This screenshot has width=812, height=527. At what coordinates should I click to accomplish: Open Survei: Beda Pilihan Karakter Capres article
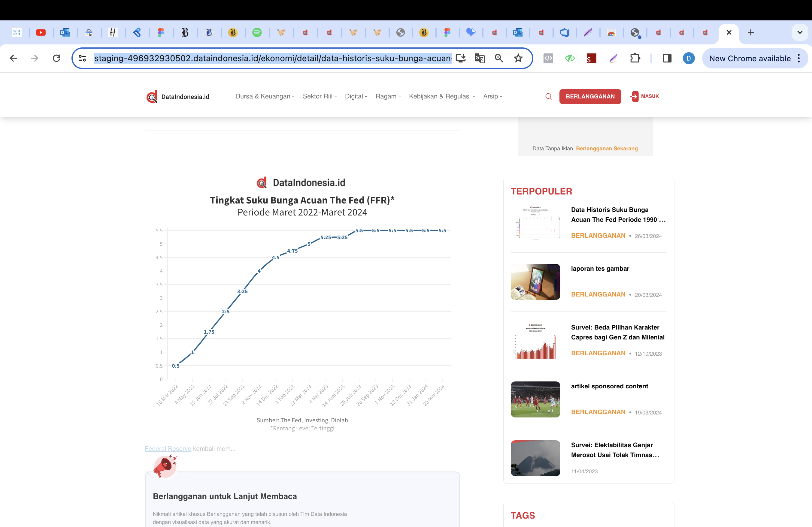tap(618, 332)
